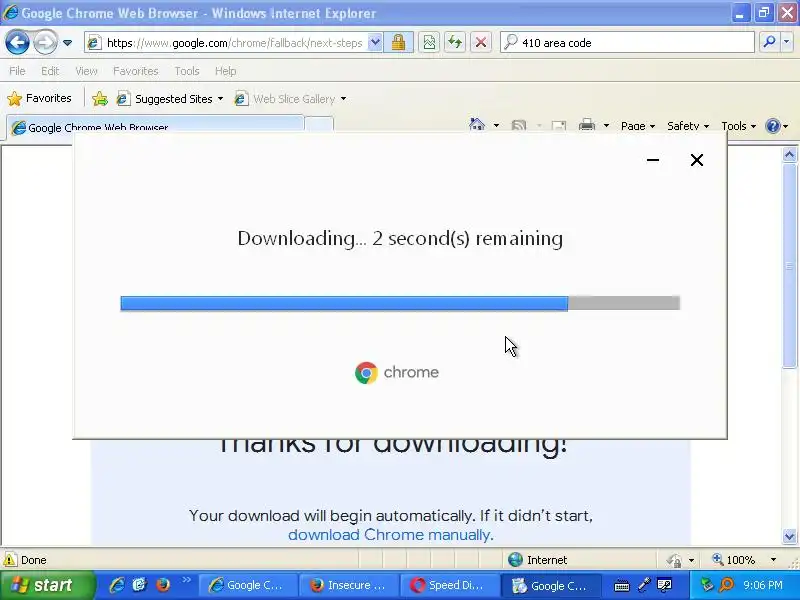Click the Compatibility View broken-page icon
Screen dimensions: 800x600
click(429, 42)
